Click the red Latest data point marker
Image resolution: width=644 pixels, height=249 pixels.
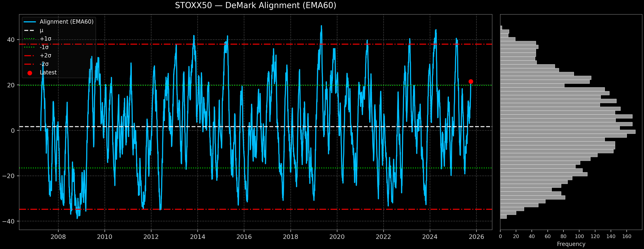coord(471,82)
